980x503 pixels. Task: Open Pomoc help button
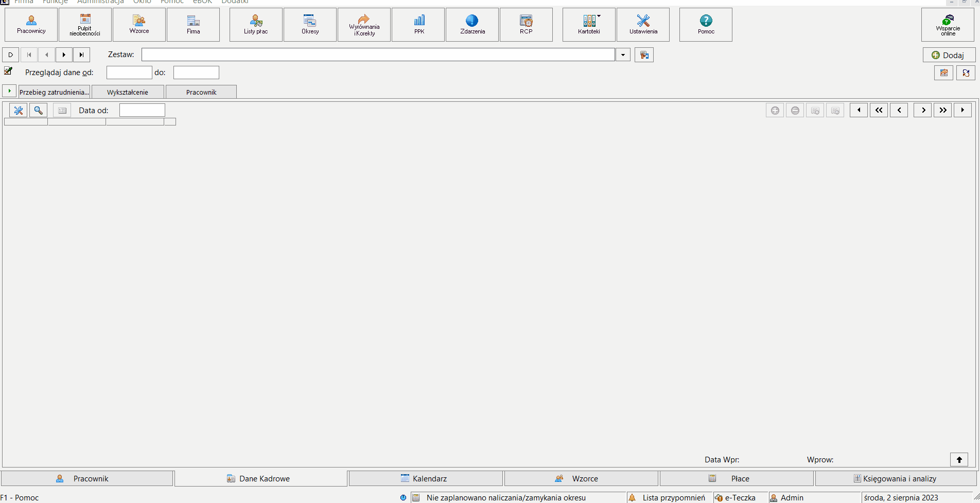pyautogui.click(x=706, y=25)
